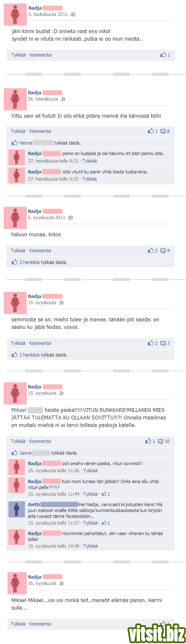Image resolution: width=186 pixels, height=644 pixels.
Task: Open the 8 comments bubble icon
Action: click(x=163, y=131)
